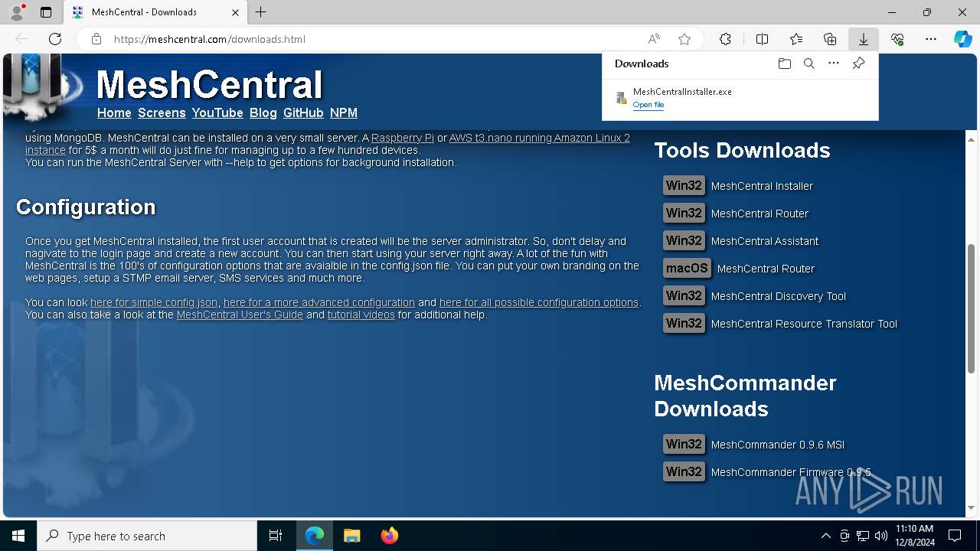Screen dimensions: 980x551
Task: Open the browser profile icon
Action: click(17, 12)
